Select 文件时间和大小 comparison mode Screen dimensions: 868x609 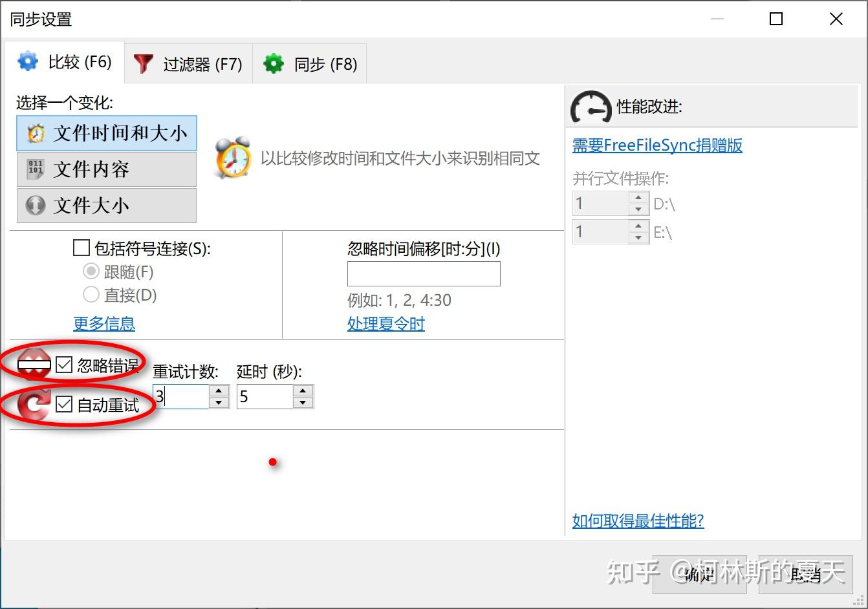(x=107, y=133)
